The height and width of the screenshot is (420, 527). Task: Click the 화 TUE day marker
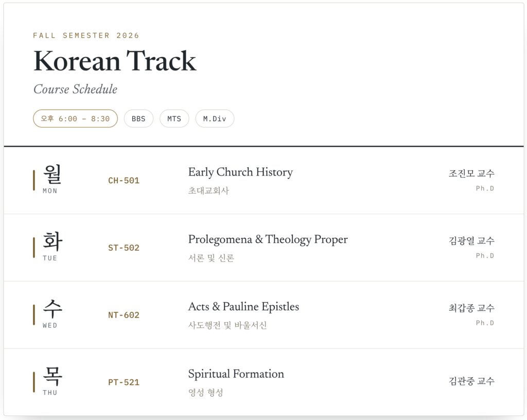coord(52,247)
